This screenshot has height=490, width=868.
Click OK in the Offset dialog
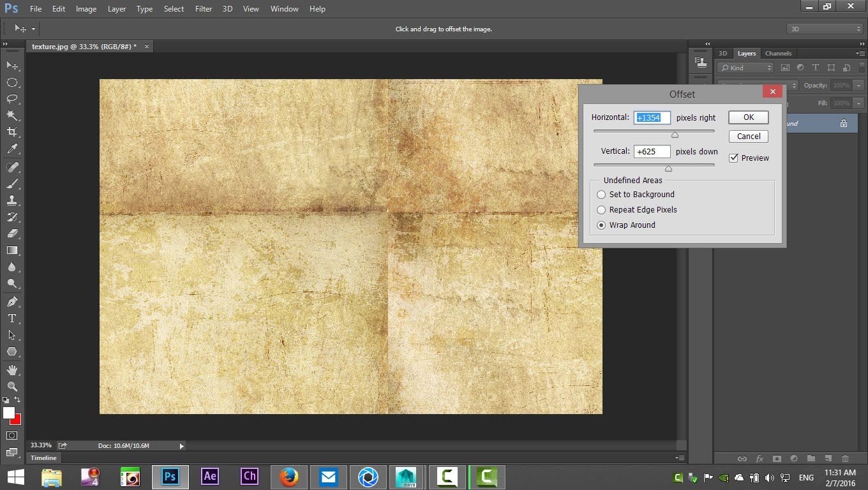tap(748, 117)
